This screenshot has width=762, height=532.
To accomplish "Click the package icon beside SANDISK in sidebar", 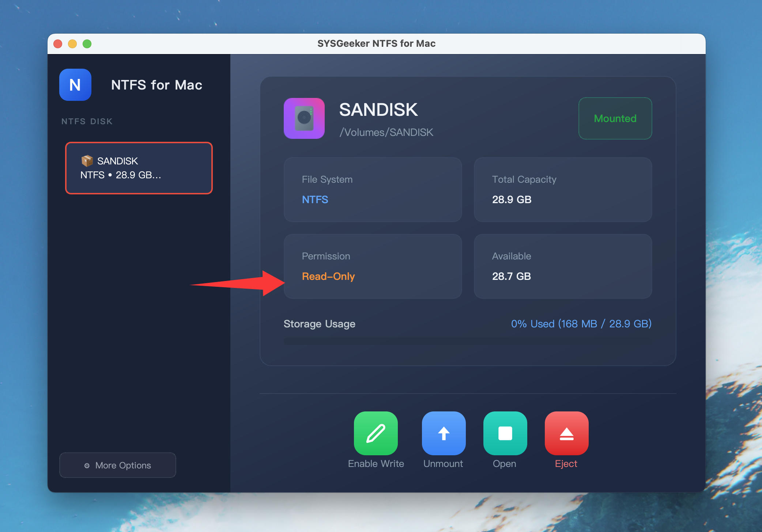I will tap(87, 161).
